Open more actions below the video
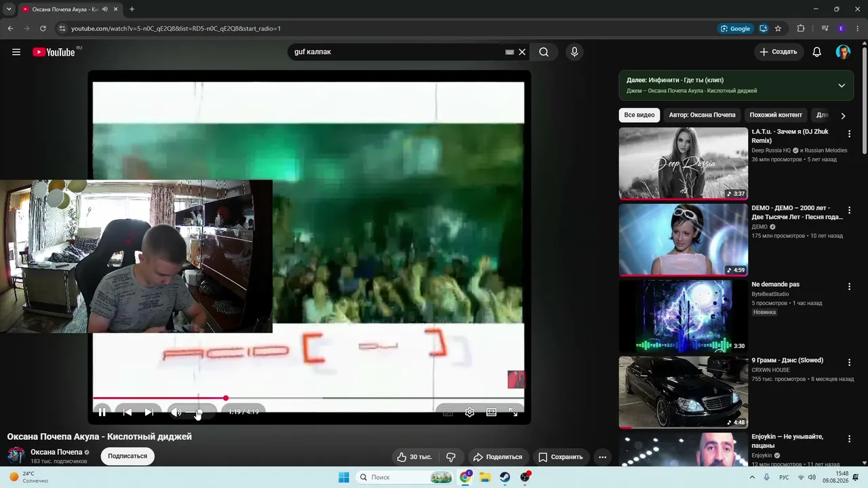 602,457
